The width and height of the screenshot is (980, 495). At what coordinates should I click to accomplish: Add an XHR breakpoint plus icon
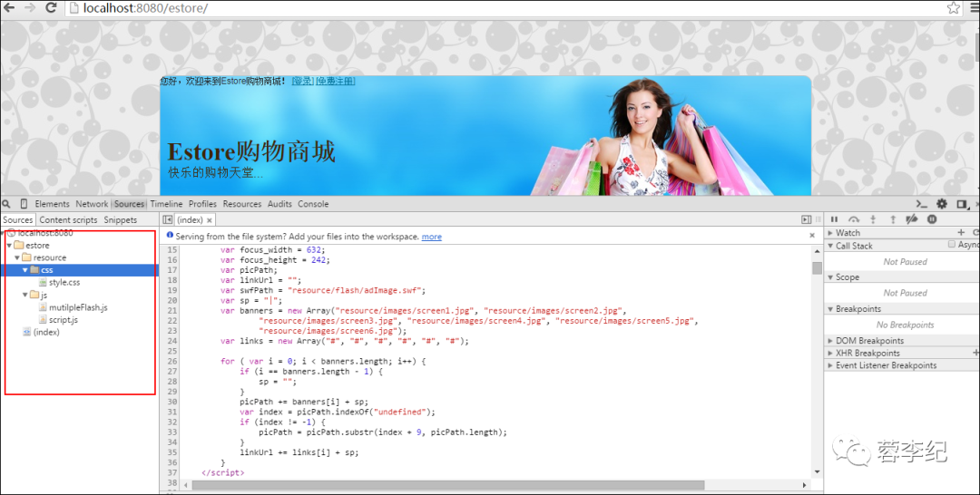coord(975,354)
